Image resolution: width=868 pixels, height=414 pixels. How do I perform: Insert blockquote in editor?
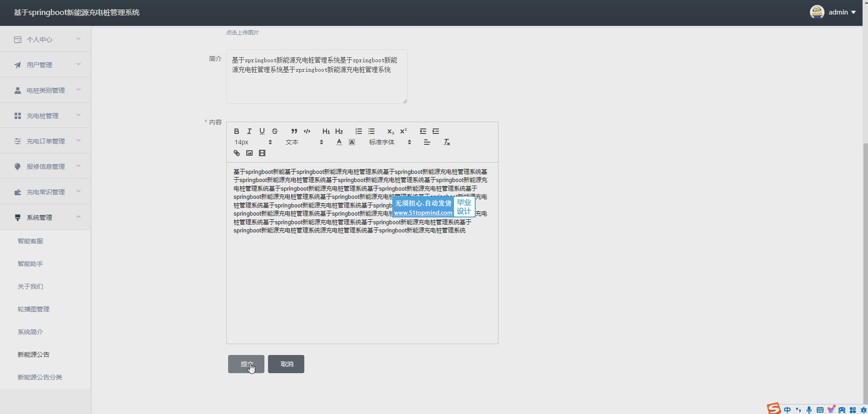pos(294,131)
